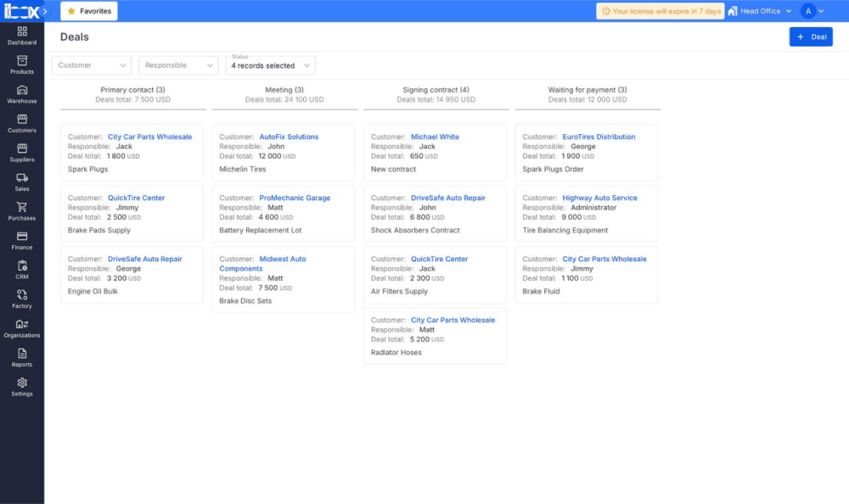Click the Deal creation button
849x504 pixels.
pos(811,36)
